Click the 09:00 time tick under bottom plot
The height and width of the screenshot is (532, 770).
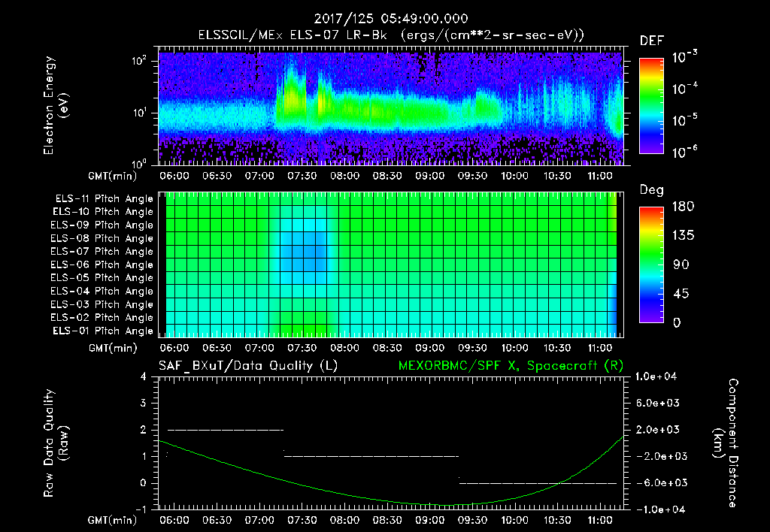coord(429,520)
